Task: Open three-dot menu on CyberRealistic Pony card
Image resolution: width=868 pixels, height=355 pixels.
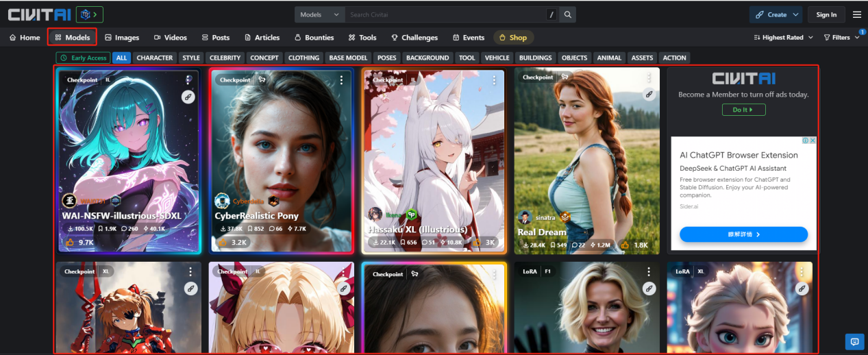Action: [x=341, y=80]
